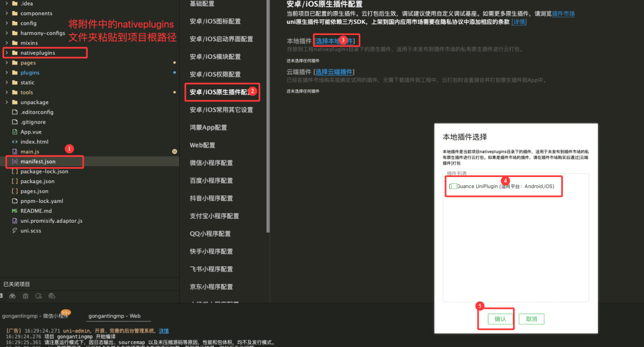Click the pnpm-lock.yaml file icon
The image size is (644, 347).
pyautogui.click(x=15, y=201)
